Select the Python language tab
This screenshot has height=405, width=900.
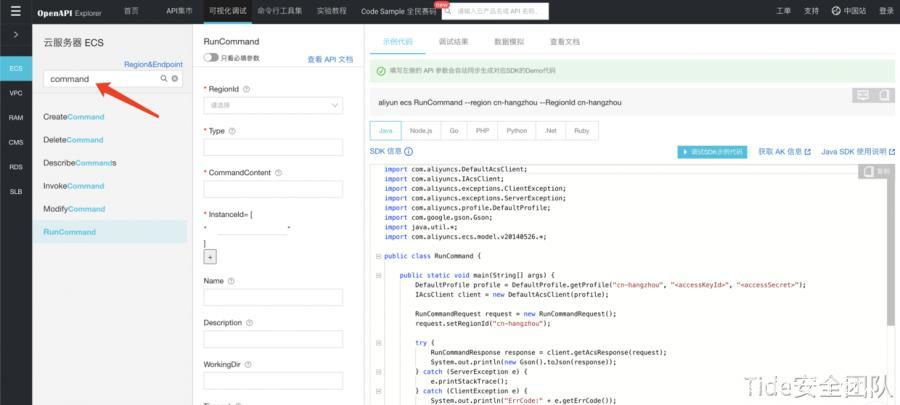tap(517, 131)
